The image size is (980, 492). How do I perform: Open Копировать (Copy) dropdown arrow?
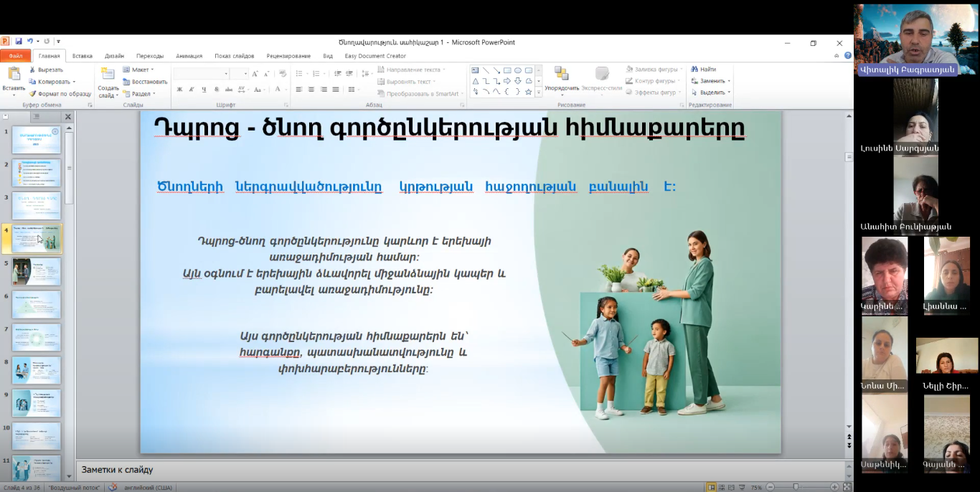coord(74,82)
